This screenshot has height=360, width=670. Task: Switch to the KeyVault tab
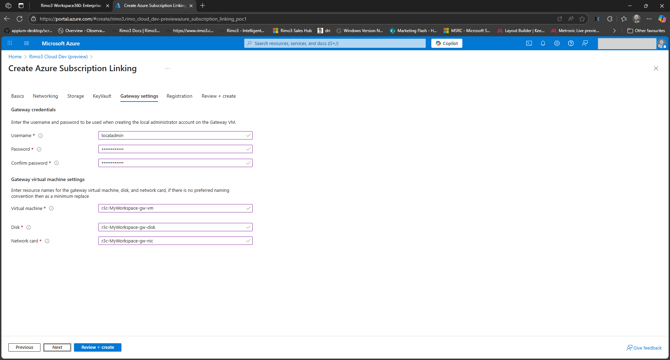pyautogui.click(x=102, y=96)
